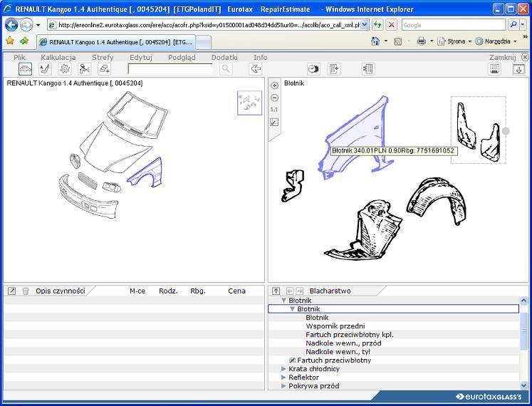Zoom out on the parts diagram
532x406 pixels.
tap(274, 98)
